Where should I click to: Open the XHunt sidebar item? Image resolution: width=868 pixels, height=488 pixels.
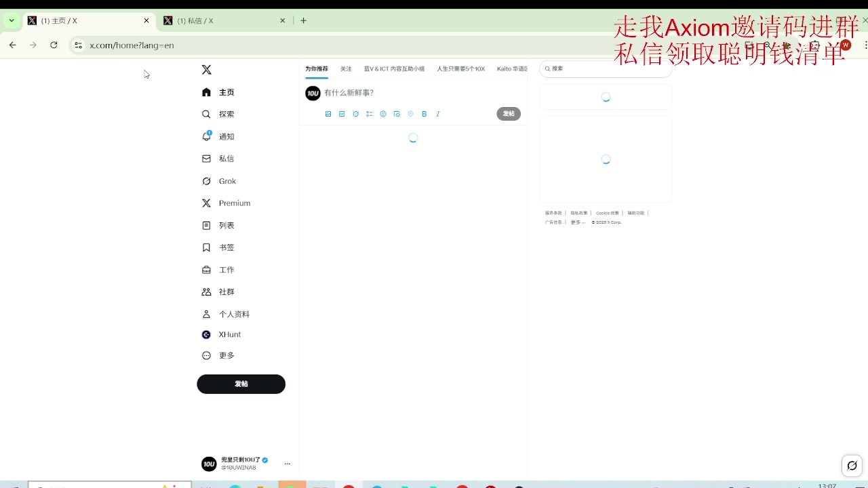[222, 335]
